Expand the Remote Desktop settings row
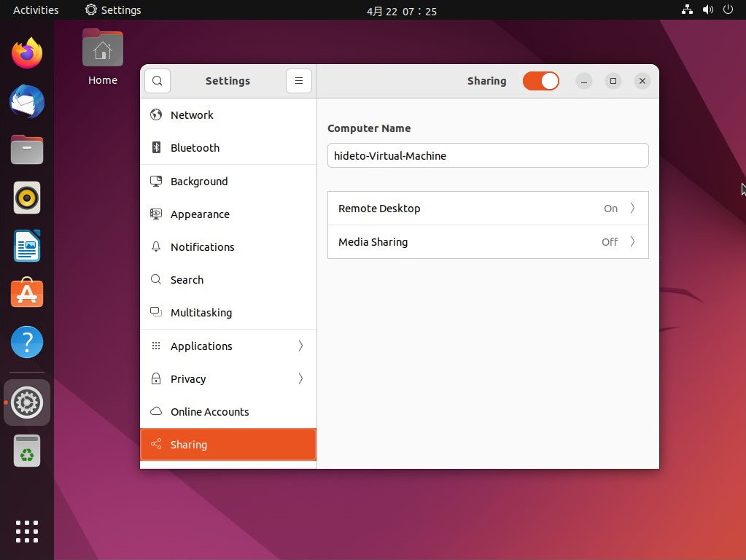The image size is (746, 560). 488,208
